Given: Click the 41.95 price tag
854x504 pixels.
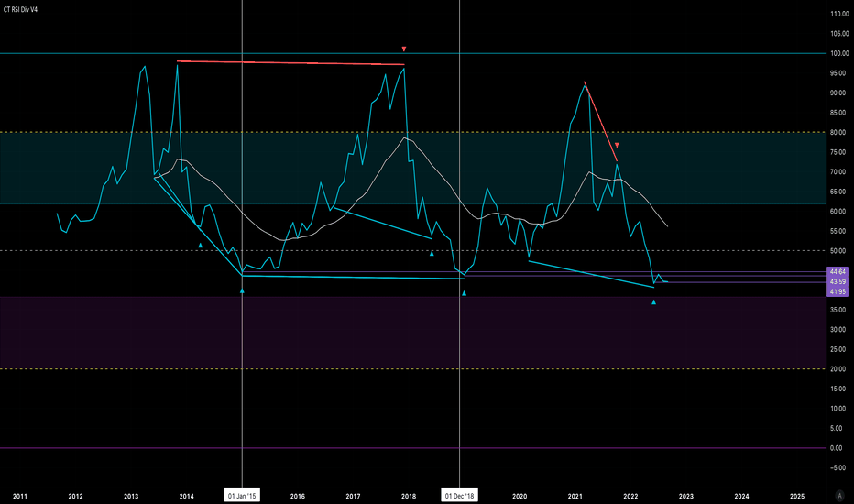Looking at the screenshot, I should click(838, 291).
